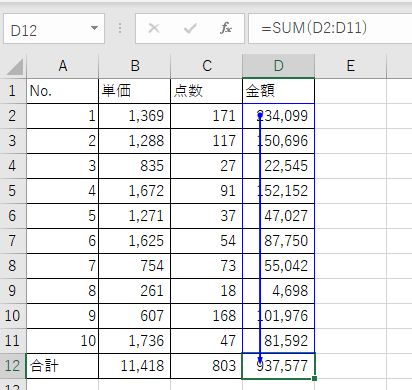Select row 10 header
This screenshot has width=412, height=390.
point(13,316)
